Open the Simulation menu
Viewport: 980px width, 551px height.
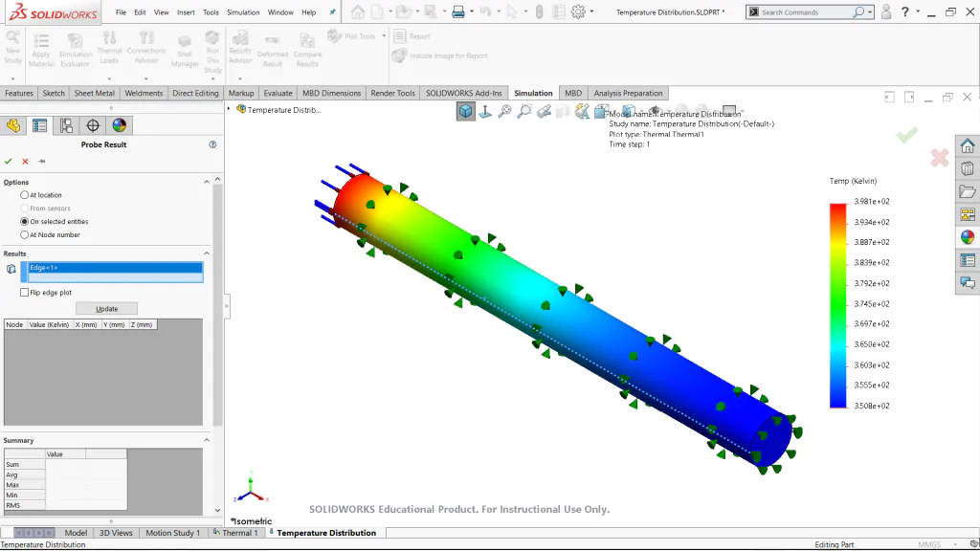pos(243,11)
